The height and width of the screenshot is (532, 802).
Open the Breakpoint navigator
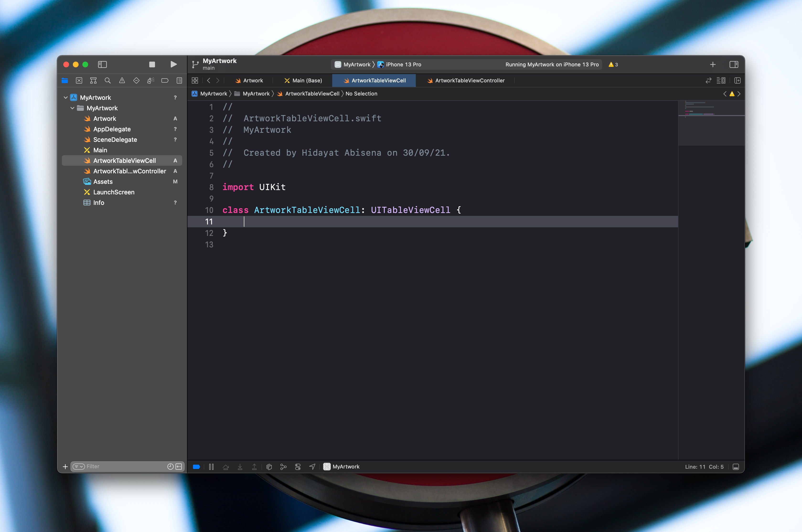pos(165,80)
